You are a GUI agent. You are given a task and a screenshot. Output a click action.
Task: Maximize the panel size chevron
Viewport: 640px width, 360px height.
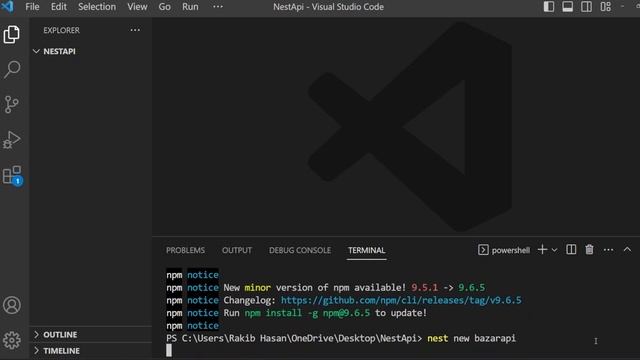[x=627, y=249]
